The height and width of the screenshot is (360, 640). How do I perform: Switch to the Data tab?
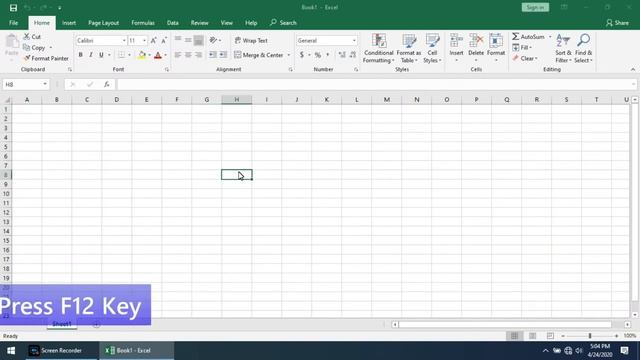coord(173,23)
